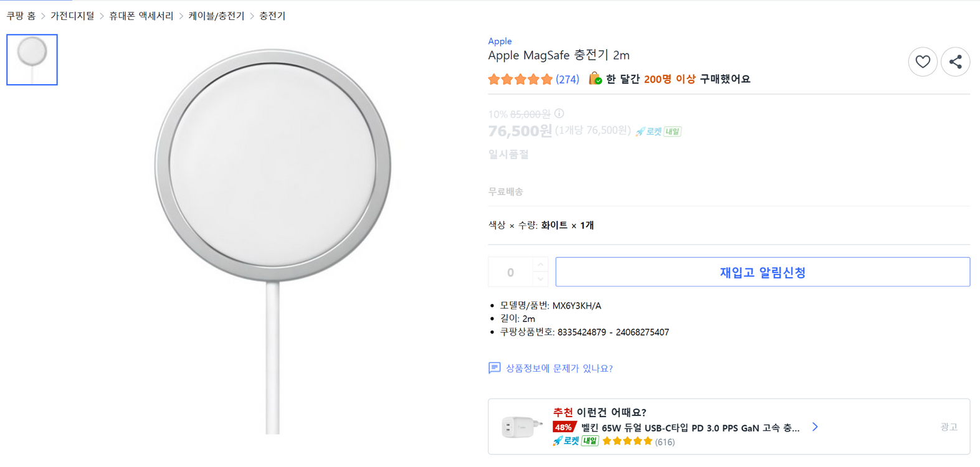This screenshot has height=467, width=980.
Task: Select the MagSafe charger thumbnail image
Action: pos(32,60)
